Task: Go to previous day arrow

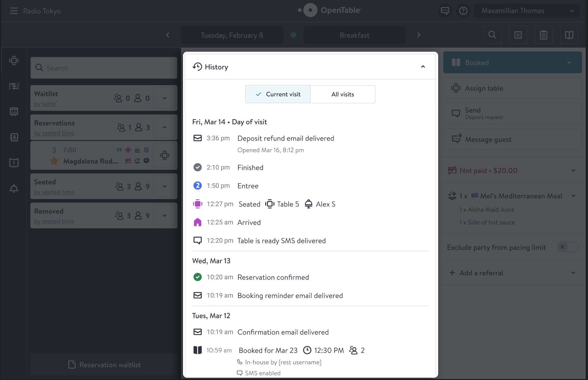Action: point(168,35)
